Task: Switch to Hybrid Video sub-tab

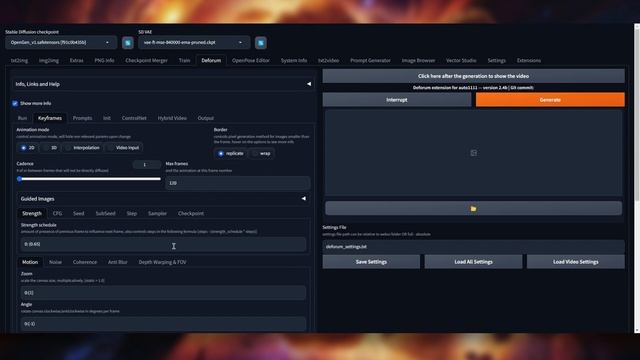Action: pyautogui.click(x=172, y=118)
